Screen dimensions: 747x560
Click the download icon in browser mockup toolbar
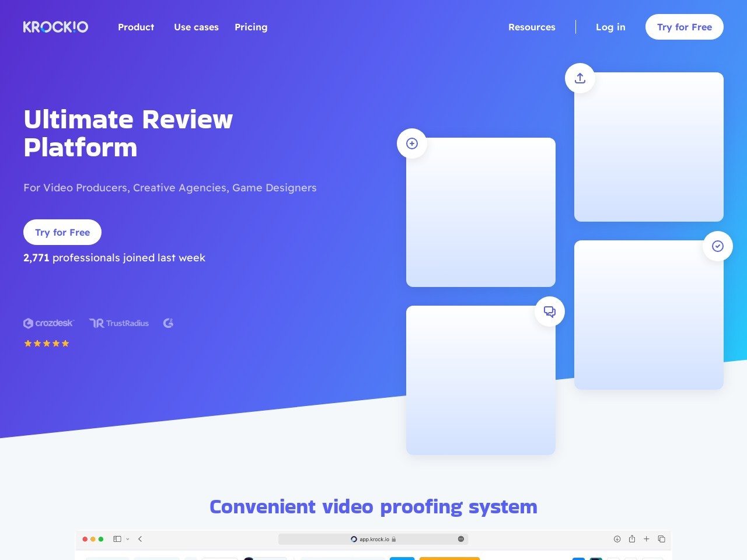coord(617,539)
